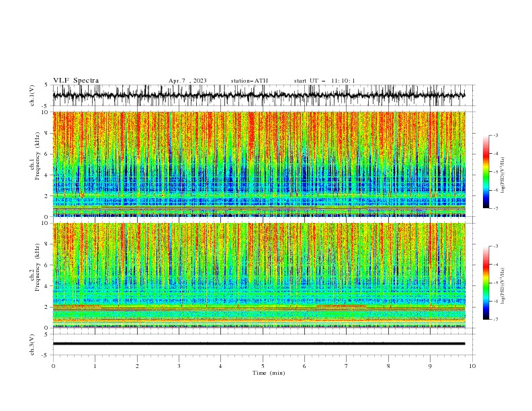Click the "Time (min)" axis label
The width and height of the screenshot is (532, 411).
(269, 373)
